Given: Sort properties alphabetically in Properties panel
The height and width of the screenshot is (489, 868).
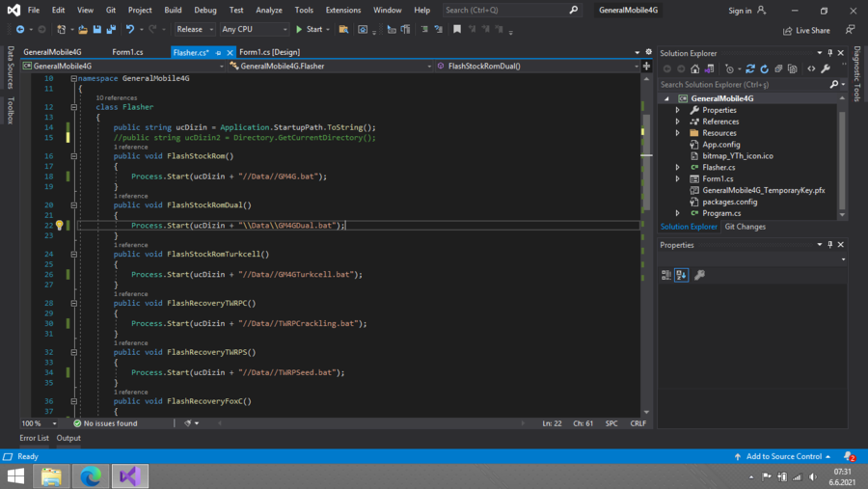Looking at the screenshot, I should [682, 275].
